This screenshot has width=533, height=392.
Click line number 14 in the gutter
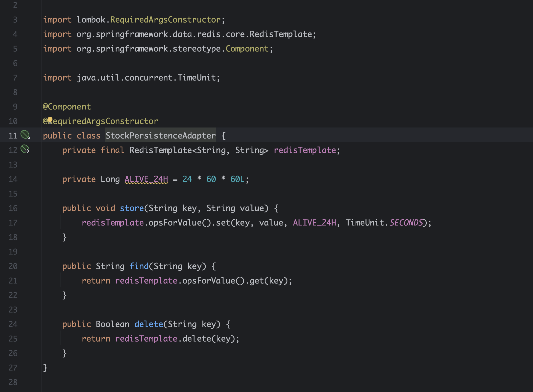point(13,179)
